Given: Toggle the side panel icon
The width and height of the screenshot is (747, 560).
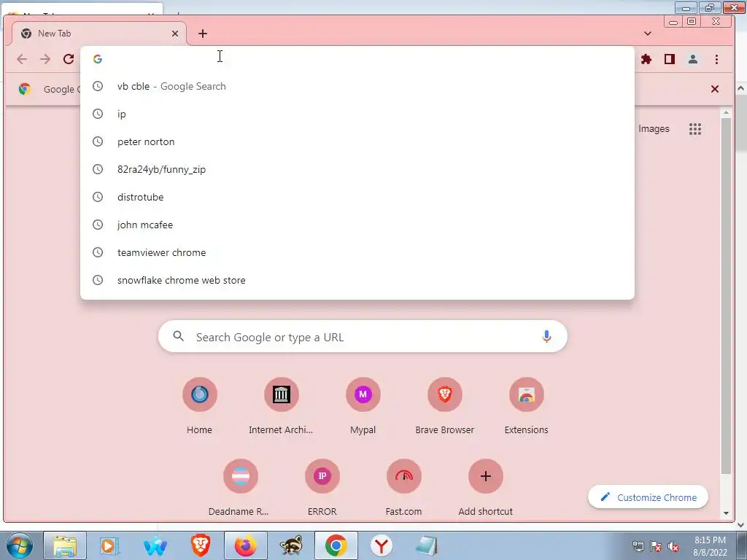Looking at the screenshot, I should (x=670, y=59).
